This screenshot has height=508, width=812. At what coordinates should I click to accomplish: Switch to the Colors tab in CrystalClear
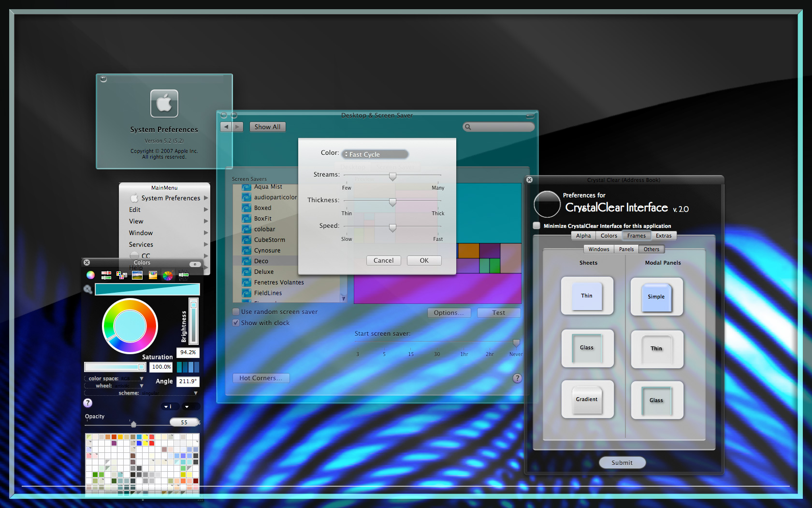pos(609,236)
